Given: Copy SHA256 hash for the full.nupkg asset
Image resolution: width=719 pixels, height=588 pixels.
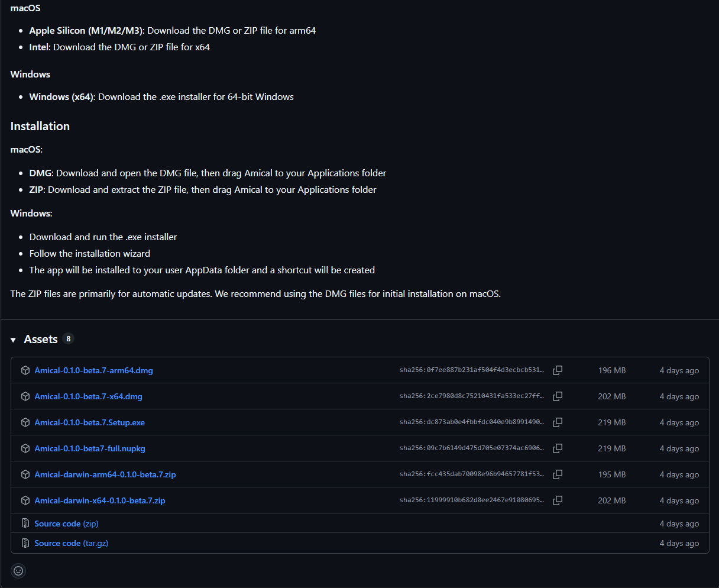Looking at the screenshot, I should point(557,448).
